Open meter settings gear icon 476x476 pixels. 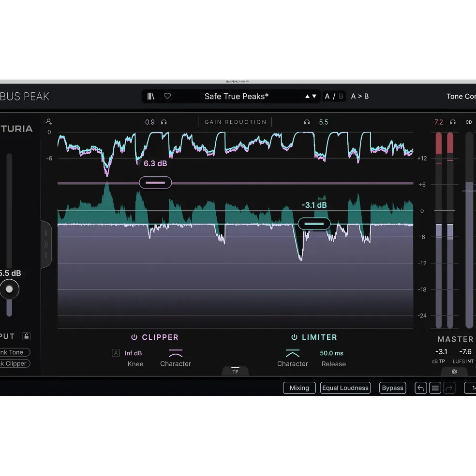[454, 372]
